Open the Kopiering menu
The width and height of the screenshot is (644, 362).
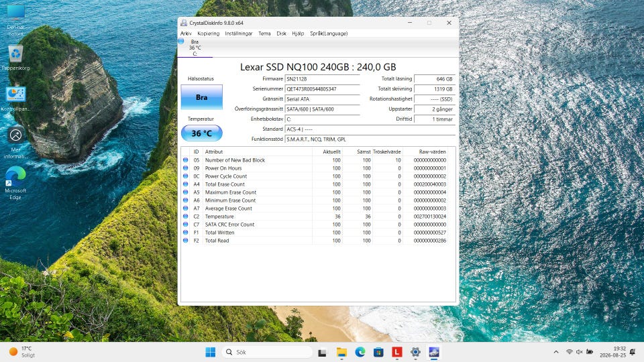coord(208,34)
